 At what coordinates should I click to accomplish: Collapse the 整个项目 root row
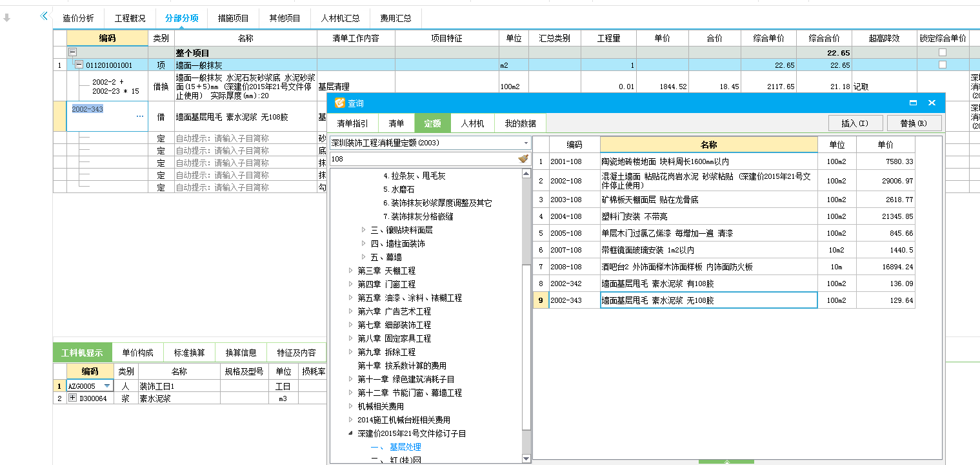point(72,52)
